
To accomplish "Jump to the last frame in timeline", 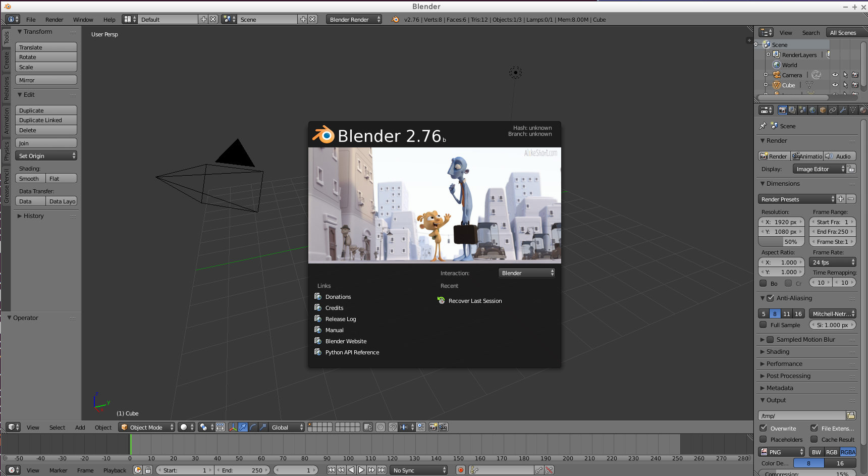I will click(382, 470).
